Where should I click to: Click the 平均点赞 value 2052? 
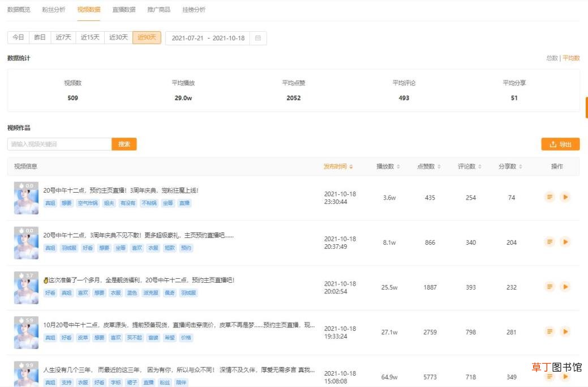tap(294, 98)
